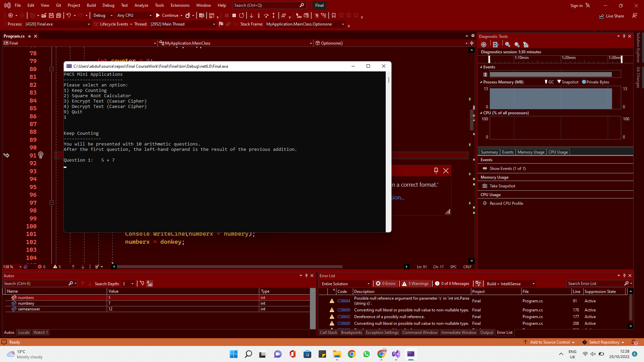
Task: Toggle the 5 Warnings filter
Action: [415, 284]
